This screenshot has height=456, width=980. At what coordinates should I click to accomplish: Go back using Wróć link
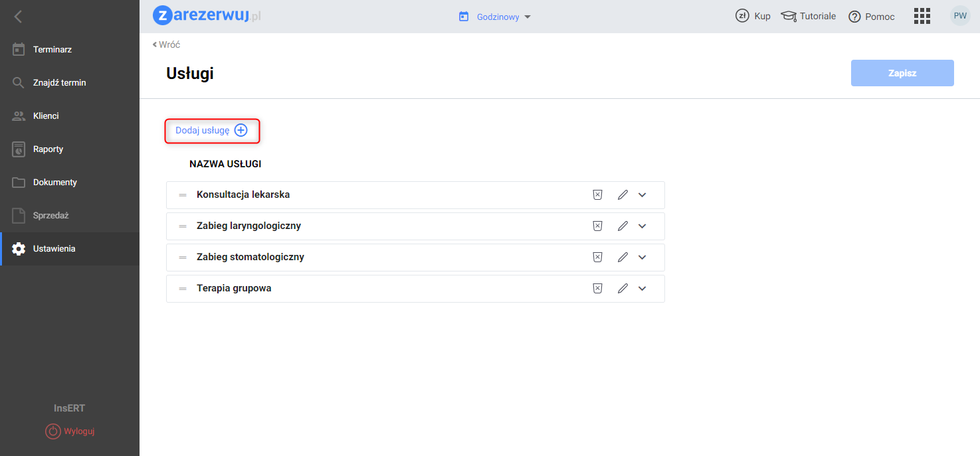coord(167,44)
